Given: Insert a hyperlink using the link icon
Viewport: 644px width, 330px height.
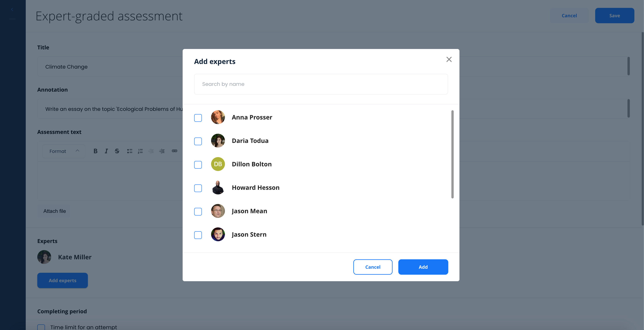Looking at the screenshot, I should coord(174,151).
